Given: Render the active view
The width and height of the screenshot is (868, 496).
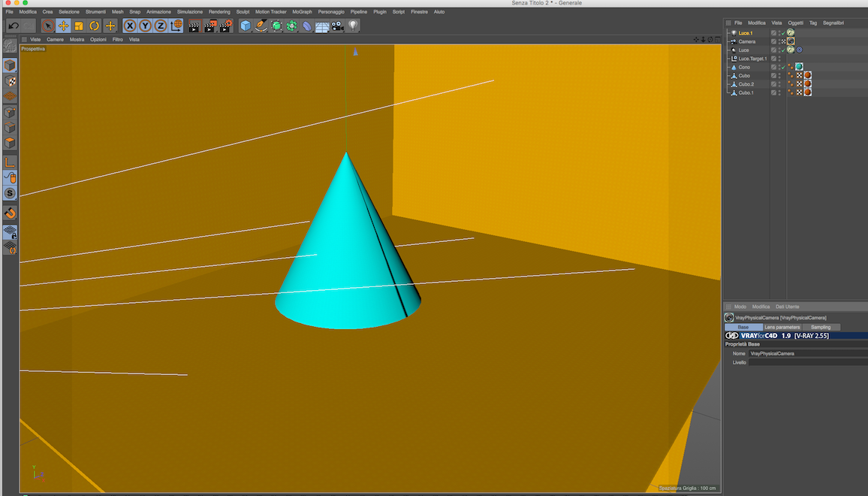Looking at the screenshot, I should point(194,26).
